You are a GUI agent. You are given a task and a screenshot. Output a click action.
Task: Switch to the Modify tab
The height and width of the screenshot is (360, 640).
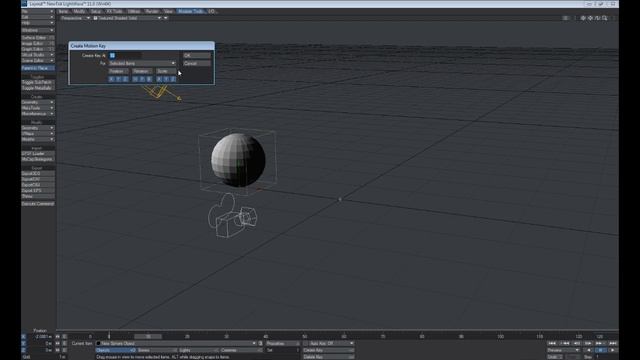79,11
